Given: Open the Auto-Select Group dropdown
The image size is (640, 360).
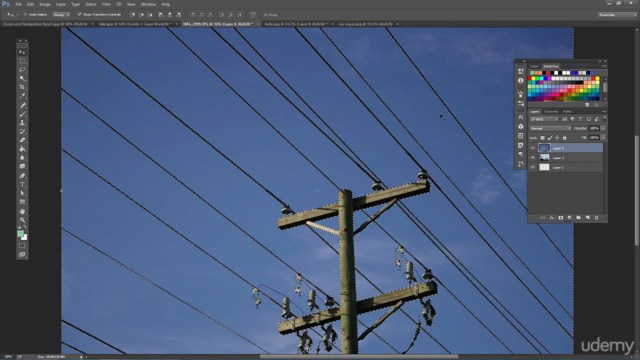Looking at the screenshot, I should pyautogui.click(x=61, y=15).
